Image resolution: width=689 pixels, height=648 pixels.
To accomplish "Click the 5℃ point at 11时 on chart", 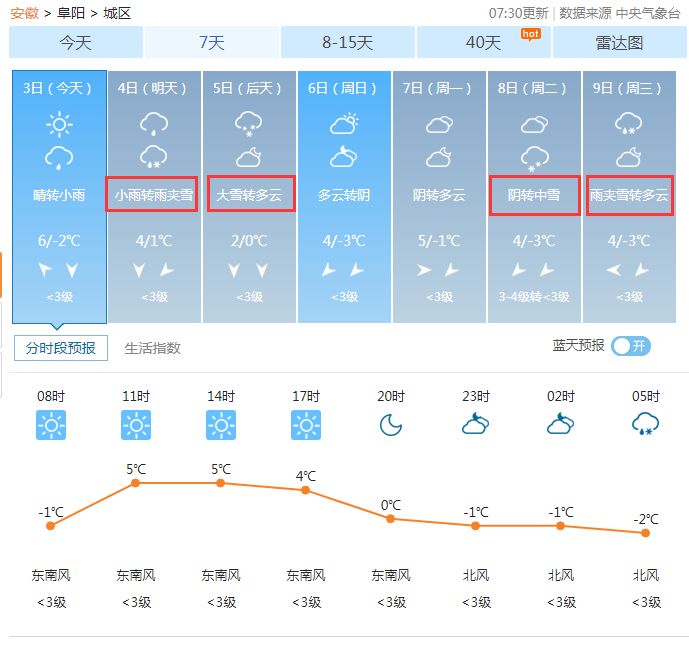I will [136, 483].
